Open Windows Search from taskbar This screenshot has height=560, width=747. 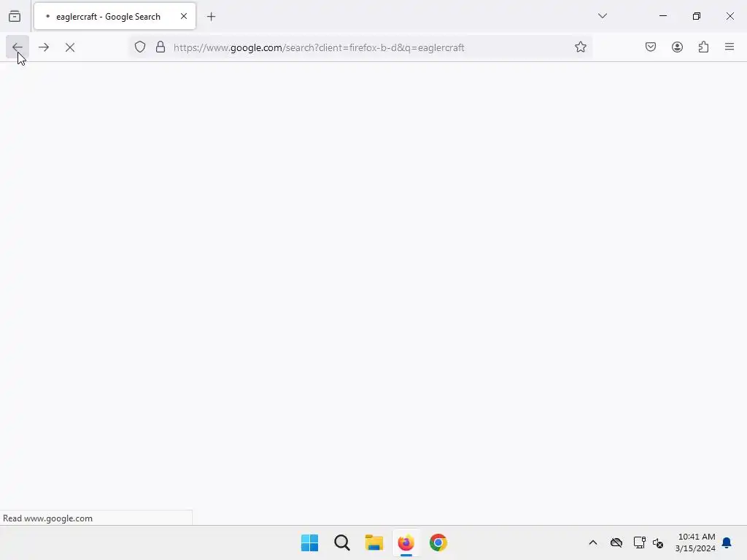[x=342, y=542]
